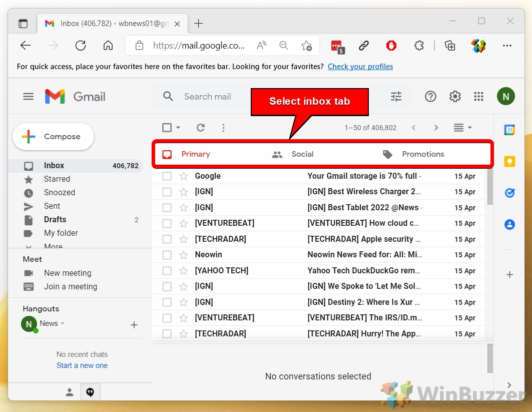Switch to the Social inbox tab
Screen dimensions: 532x412
302,154
